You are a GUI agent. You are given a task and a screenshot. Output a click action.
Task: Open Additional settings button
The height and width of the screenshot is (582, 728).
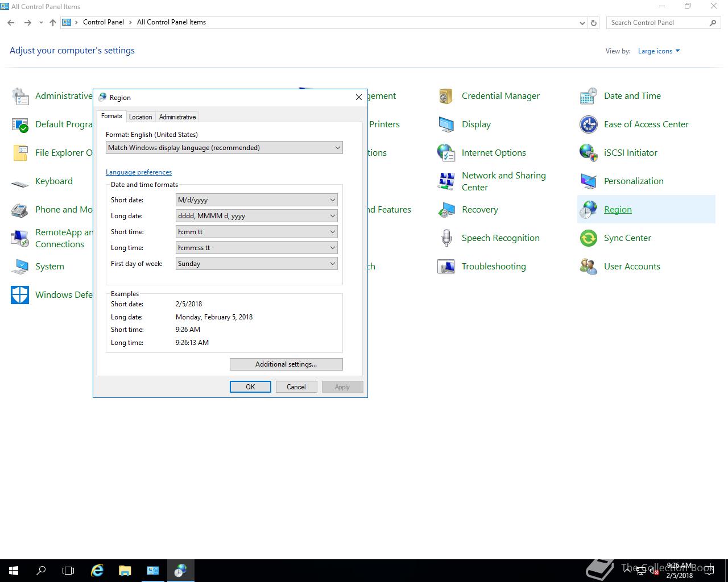click(286, 364)
